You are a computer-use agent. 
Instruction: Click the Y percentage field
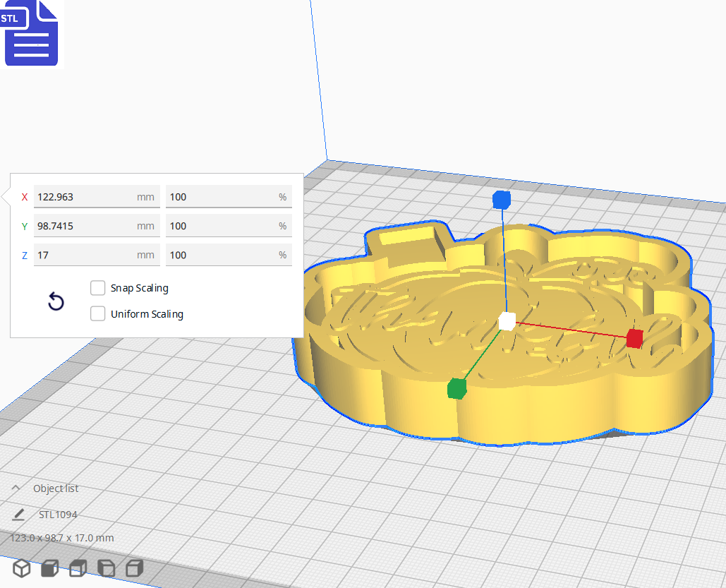pos(229,225)
